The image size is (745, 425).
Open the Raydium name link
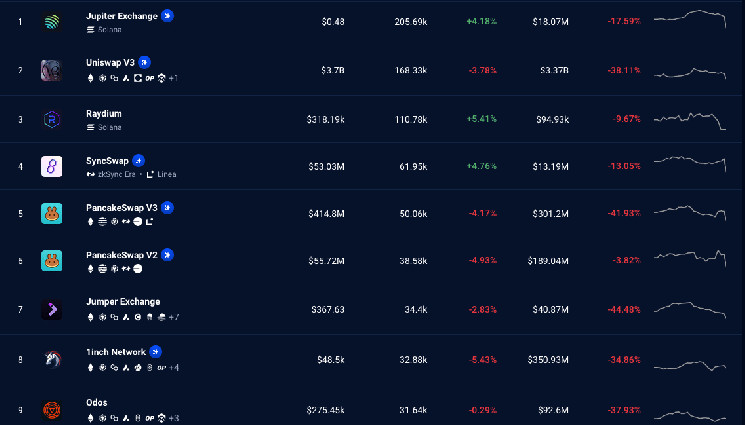coord(104,114)
